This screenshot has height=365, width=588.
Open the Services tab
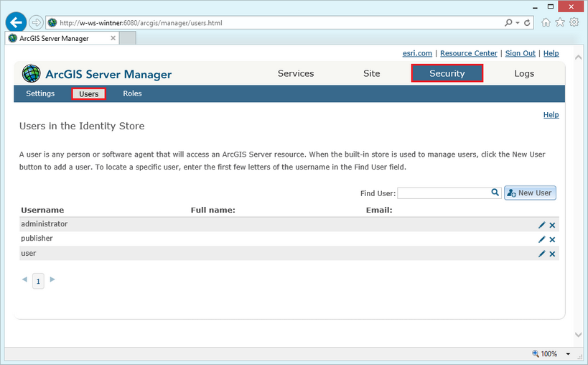click(x=296, y=73)
